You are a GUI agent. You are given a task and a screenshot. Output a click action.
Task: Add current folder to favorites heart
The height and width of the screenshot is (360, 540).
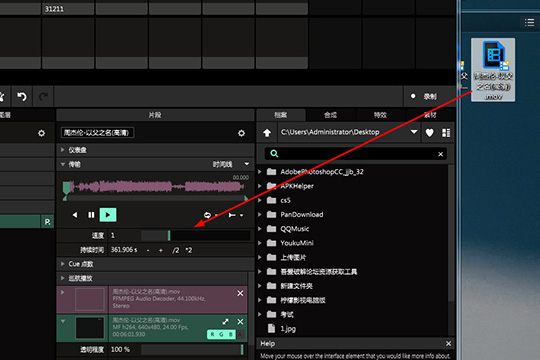(x=429, y=133)
